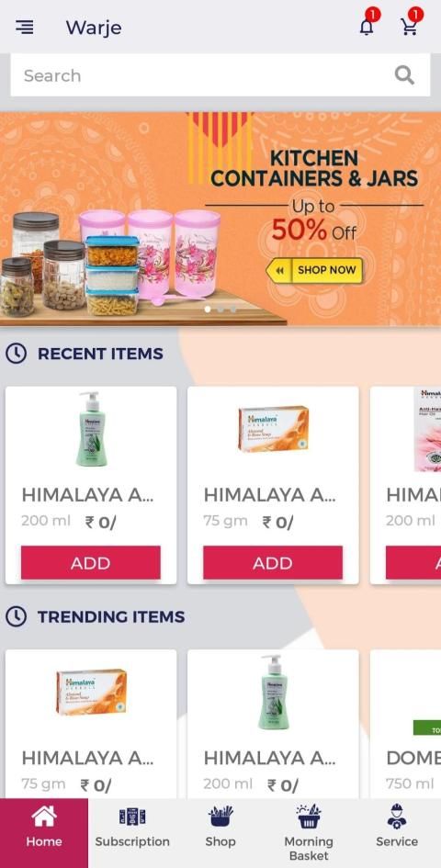
Task: Open notifications bell icon
Action: [367, 26]
